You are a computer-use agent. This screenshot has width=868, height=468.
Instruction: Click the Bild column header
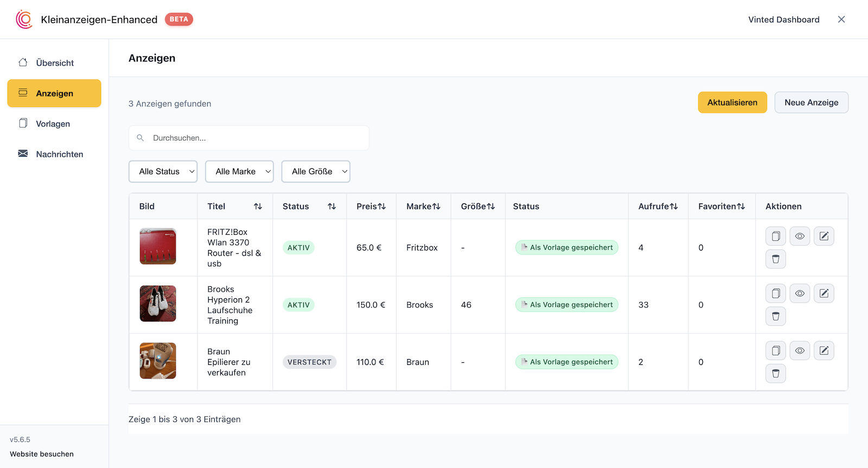coord(147,207)
